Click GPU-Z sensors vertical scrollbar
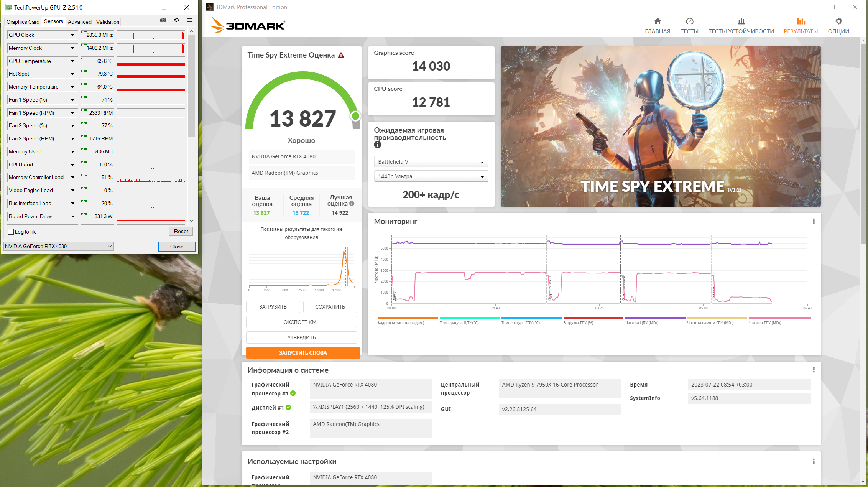 (x=192, y=86)
